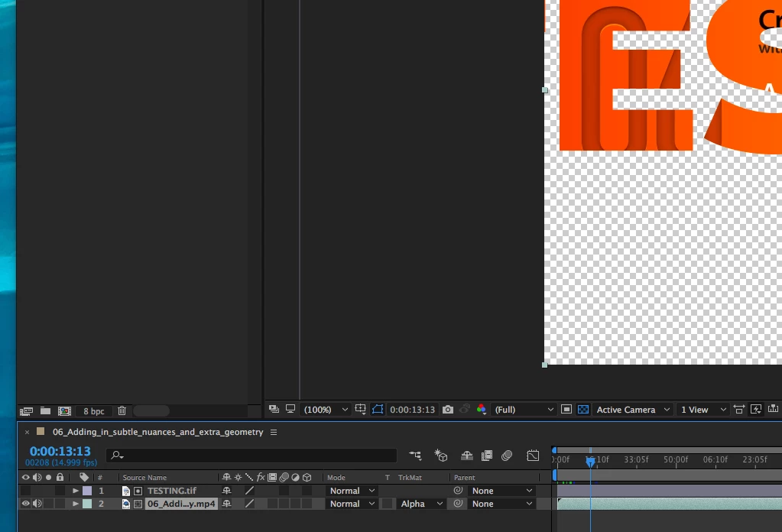This screenshot has height=532, width=782.
Task: Click the Source Name column header
Action: [x=144, y=478]
